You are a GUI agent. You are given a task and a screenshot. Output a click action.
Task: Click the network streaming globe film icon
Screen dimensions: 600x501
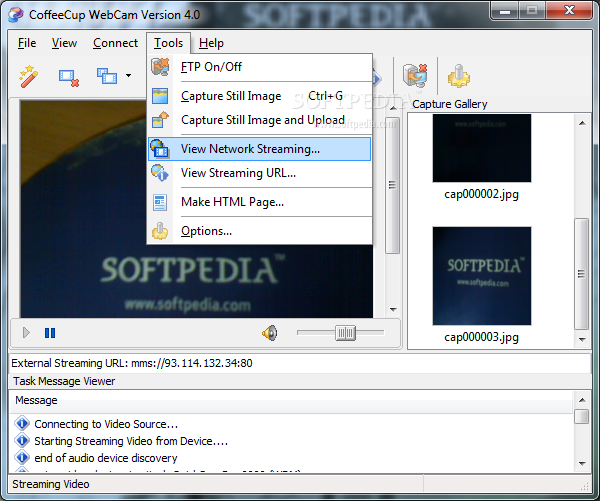(160, 149)
